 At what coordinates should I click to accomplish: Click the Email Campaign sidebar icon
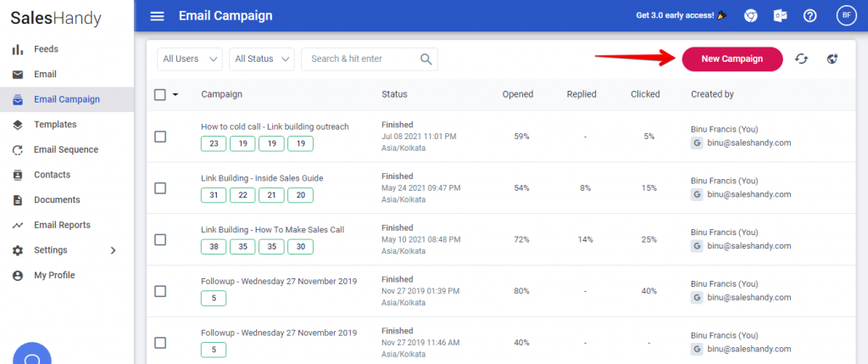pyautogui.click(x=18, y=100)
